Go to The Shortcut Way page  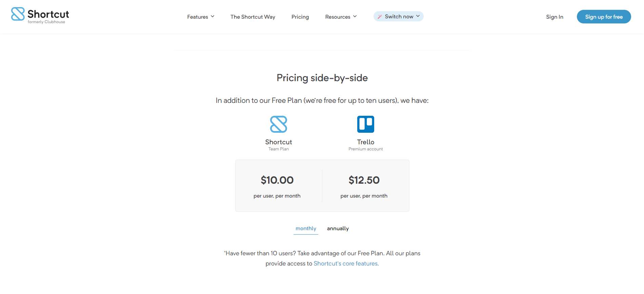[253, 17]
